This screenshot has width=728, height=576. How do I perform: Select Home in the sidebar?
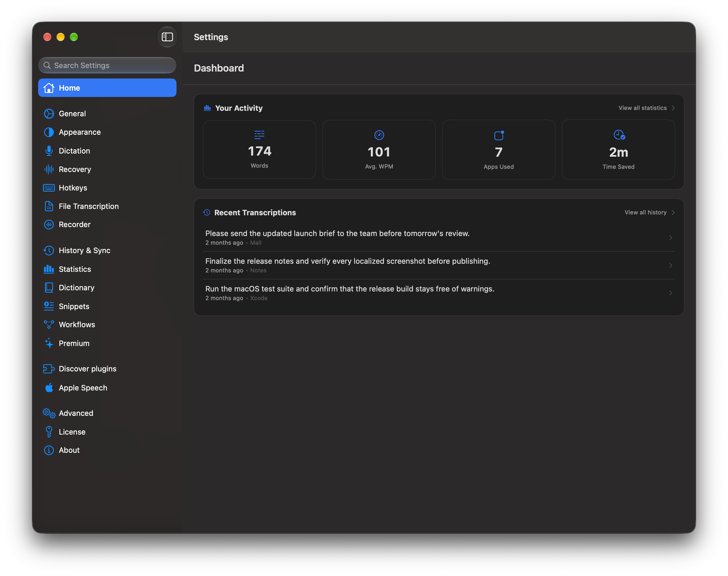point(107,88)
